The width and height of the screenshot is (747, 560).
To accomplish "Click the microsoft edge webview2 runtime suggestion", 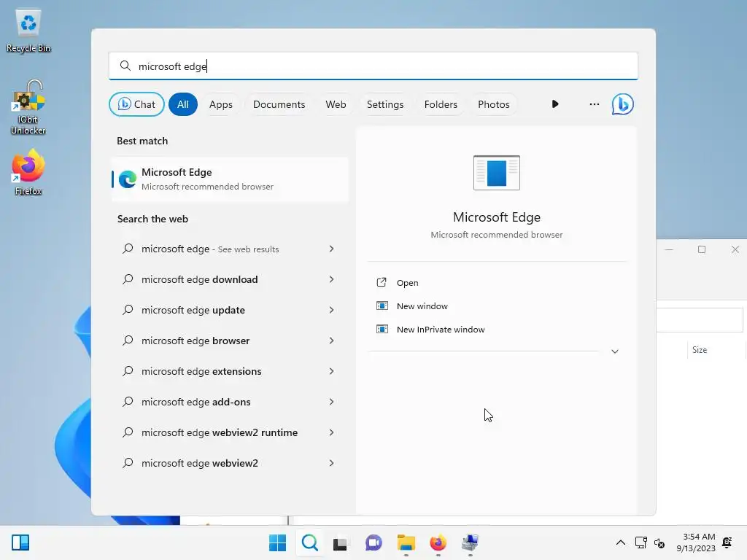I will point(229,432).
